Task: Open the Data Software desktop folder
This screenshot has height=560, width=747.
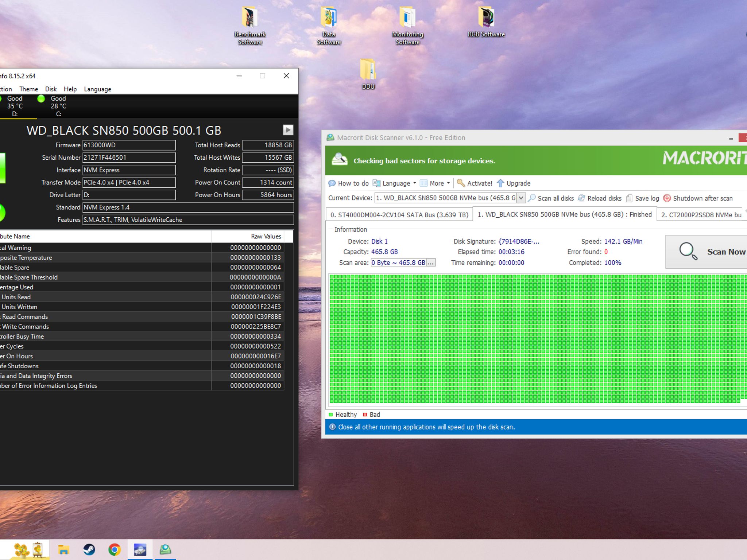Action: pyautogui.click(x=329, y=26)
